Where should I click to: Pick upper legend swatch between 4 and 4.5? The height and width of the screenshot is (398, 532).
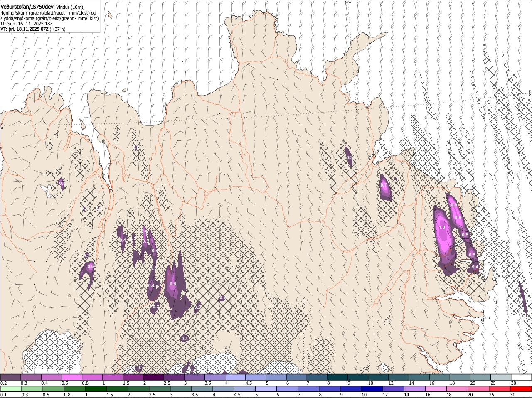(235, 377)
